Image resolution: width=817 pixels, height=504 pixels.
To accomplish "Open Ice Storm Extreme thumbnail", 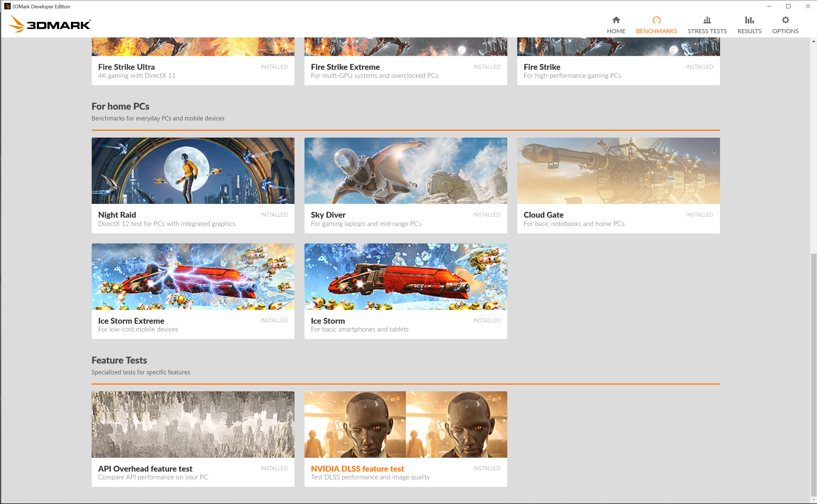I will 193,276.
